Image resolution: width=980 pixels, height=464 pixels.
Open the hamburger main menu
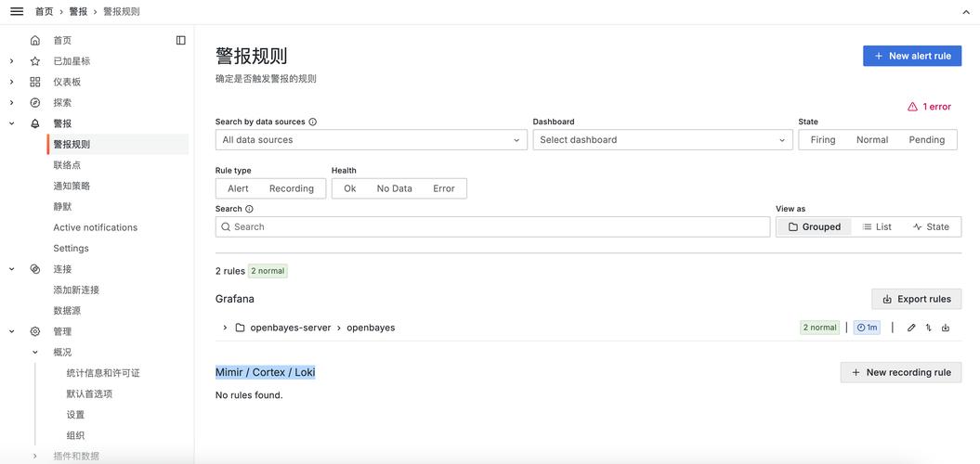(17, 12)
